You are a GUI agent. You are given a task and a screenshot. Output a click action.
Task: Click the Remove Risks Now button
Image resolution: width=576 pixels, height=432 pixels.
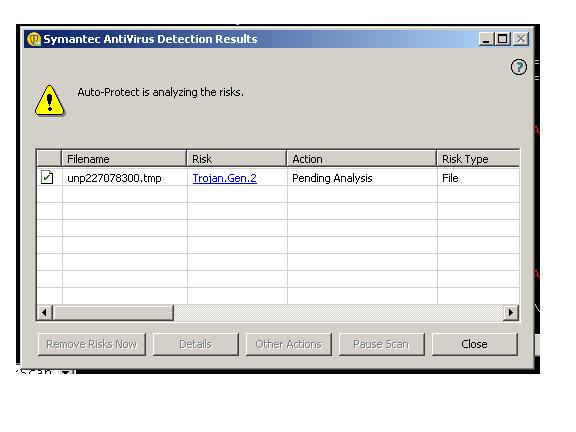(x=91, y=344)
